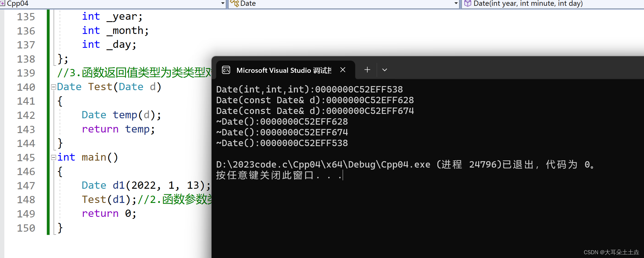644x258 pixels.
Task: Click line number 140 in the gutter
Action: pyautogui.click(x=26, y=87)
